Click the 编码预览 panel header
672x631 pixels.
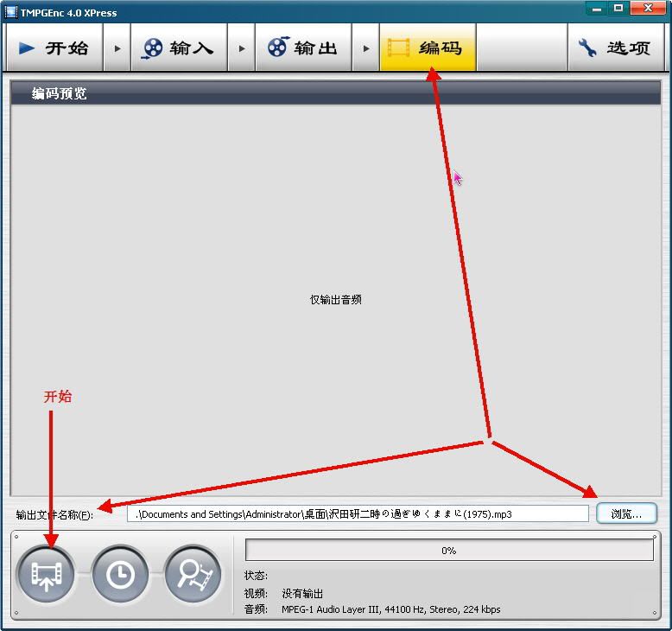point(335,93)
